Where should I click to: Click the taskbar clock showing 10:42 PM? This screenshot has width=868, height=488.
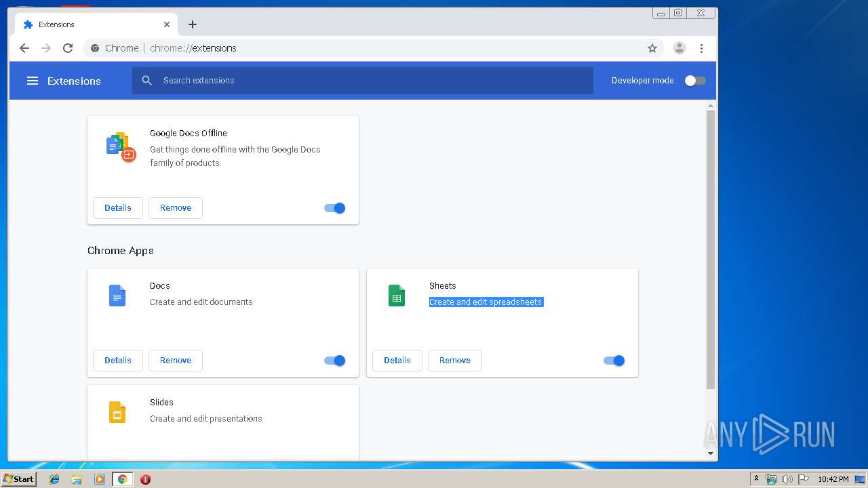[x=833, y=479]
